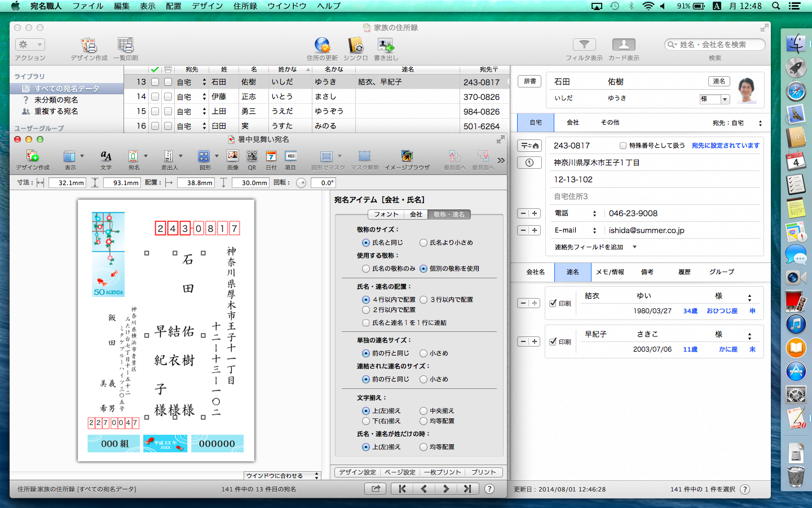Select 氏名より小さめ radio button

click(x=423, y=243)
